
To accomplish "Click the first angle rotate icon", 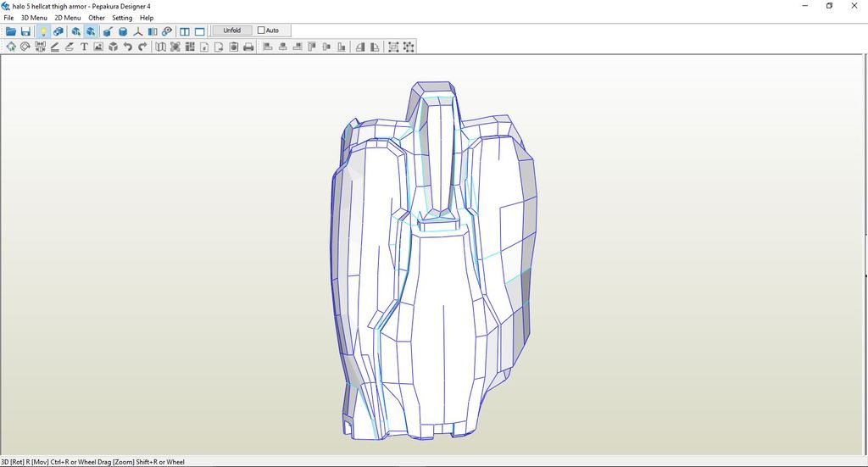I will [x=360, y=47].
